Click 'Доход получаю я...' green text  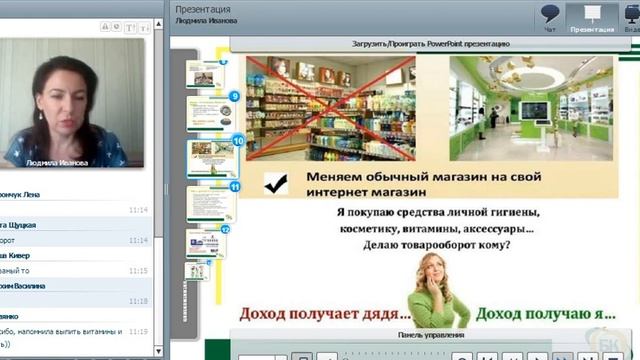coord(546,314)
